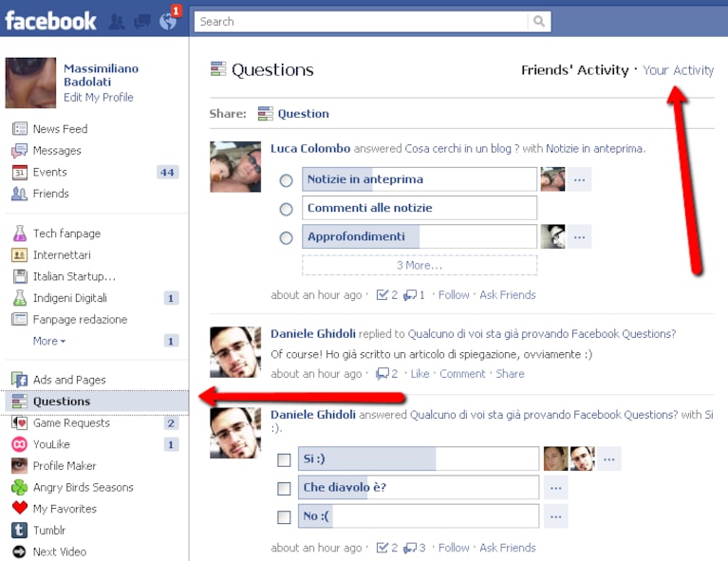Image resolution: width=728 pixels, height=561 pixels.
Task: Click the ellipsis next to Notizie in anteprima
Action: tap(579, 179)
